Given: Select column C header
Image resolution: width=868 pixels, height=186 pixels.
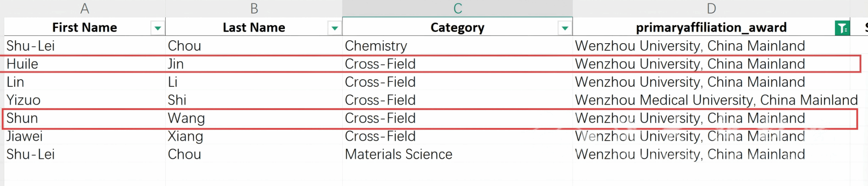Looking at the screenshot, I should (457, 8).
